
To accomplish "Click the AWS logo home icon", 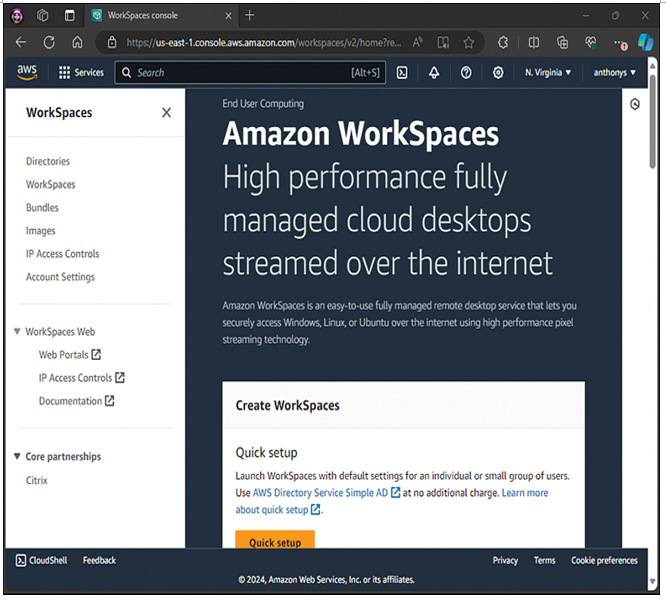I will pyautogui.click(x=27, y=72).
